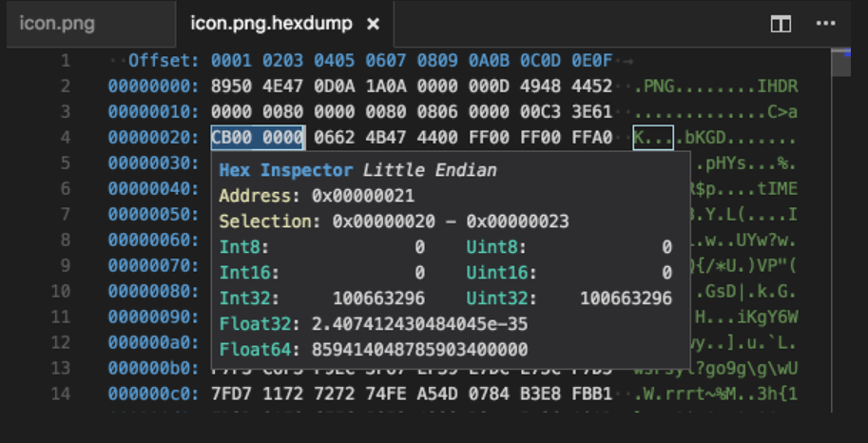
Task: Click hex word A54D on line 14
Action: pos(437,394)
